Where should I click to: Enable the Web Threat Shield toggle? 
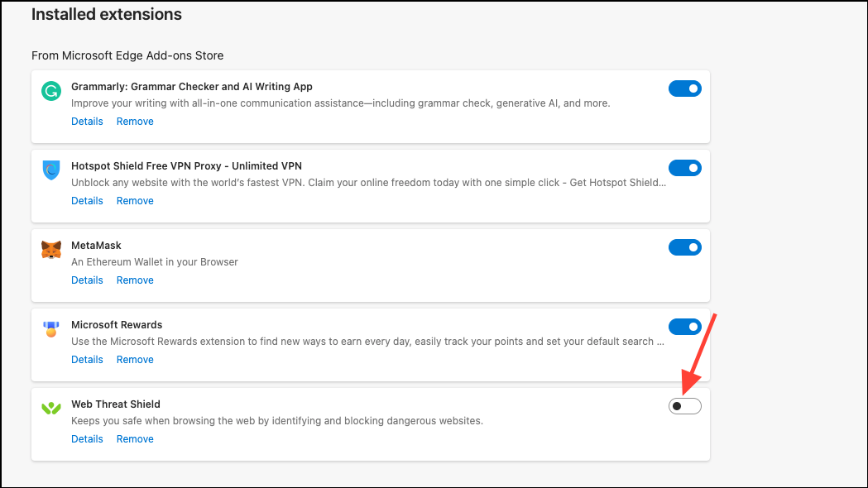(x=684, y=406)
